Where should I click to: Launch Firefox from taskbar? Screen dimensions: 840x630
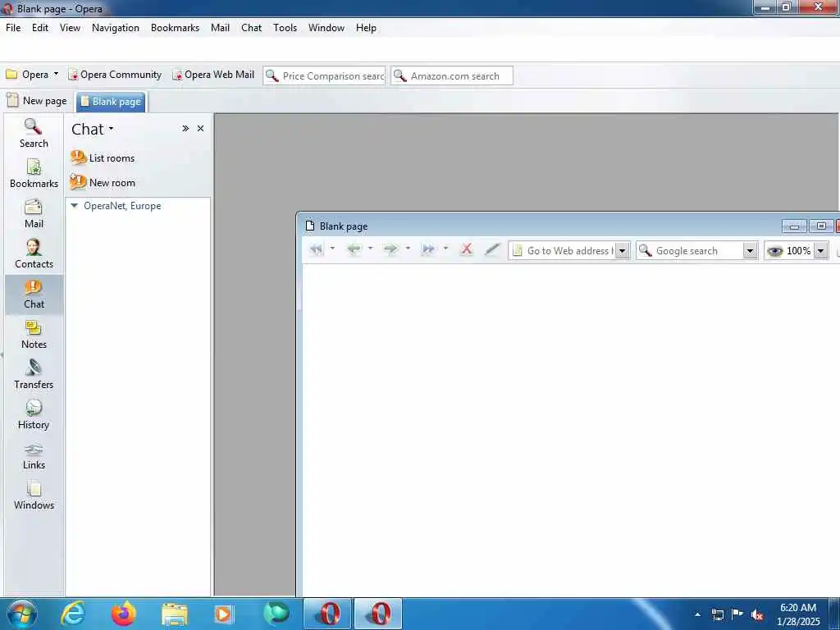click(x=124, y=614)
